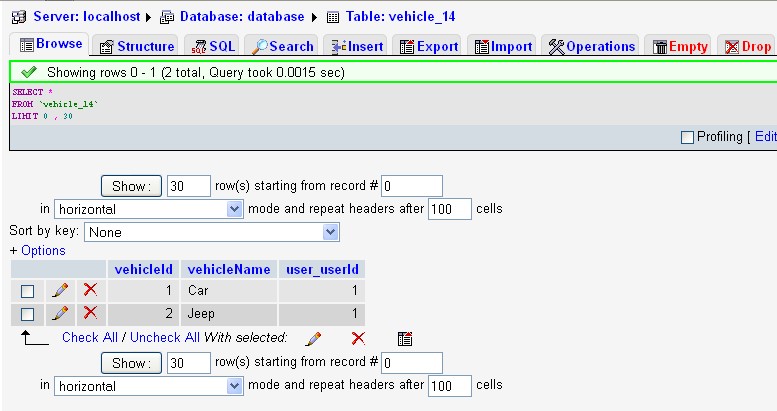Click the table icon in breadcrumb
The height and width of the screenshot is (411, 777).
coord(333,17)
